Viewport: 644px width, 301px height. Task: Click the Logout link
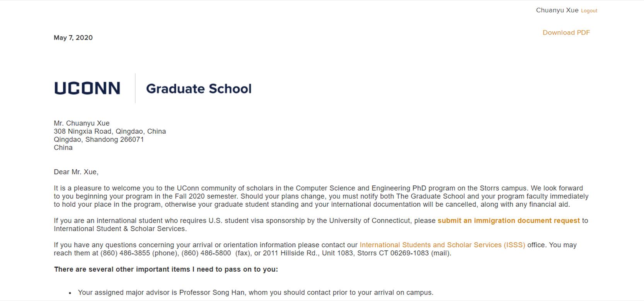[x=589, y=11]
